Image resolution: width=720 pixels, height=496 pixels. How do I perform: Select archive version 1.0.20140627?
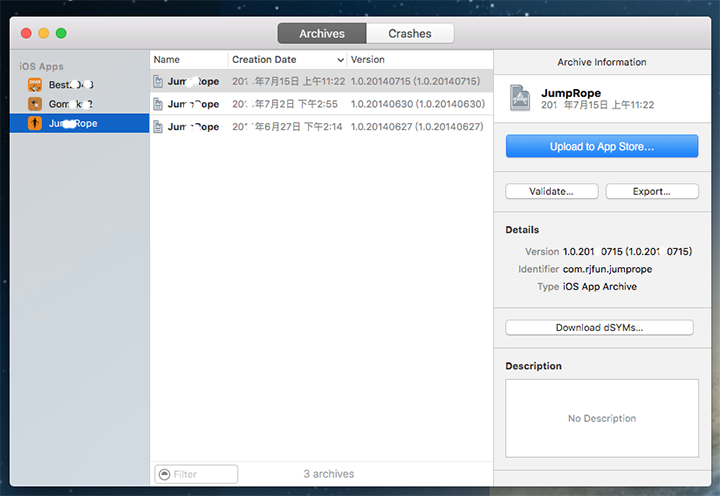coord(417,127)
